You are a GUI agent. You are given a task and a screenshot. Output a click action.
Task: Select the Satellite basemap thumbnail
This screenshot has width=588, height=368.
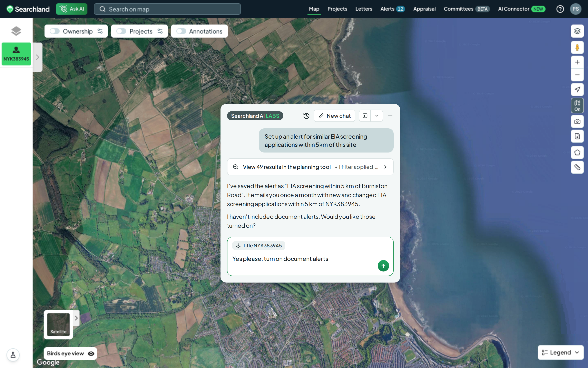(58, 324)
